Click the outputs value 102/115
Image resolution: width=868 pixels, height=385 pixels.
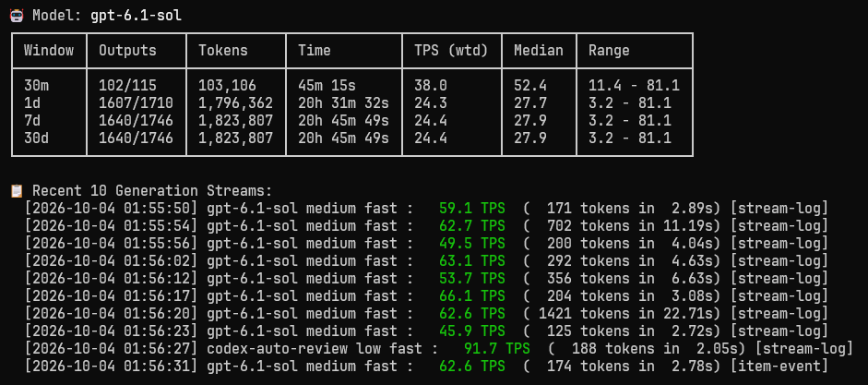click(x=128, y=86)
